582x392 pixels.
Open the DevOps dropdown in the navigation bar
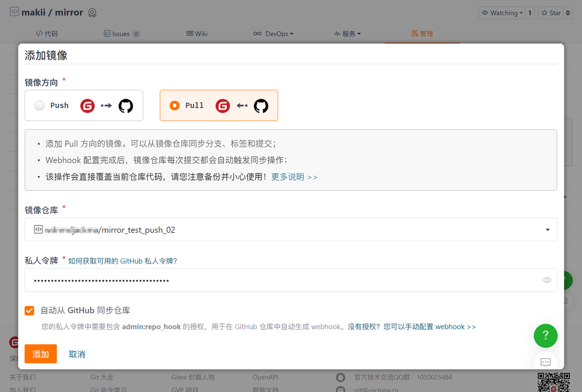[x=274, y=34]
